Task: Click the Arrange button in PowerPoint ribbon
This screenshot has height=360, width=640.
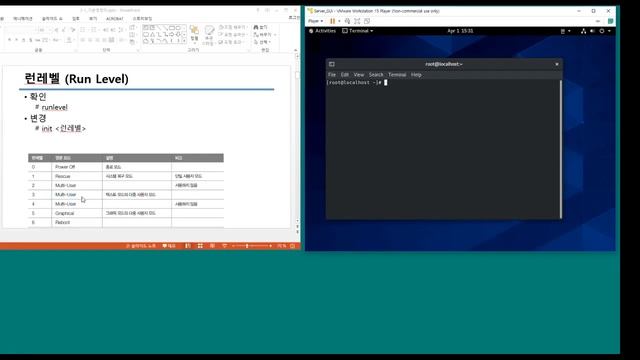Action: point(194,34)
